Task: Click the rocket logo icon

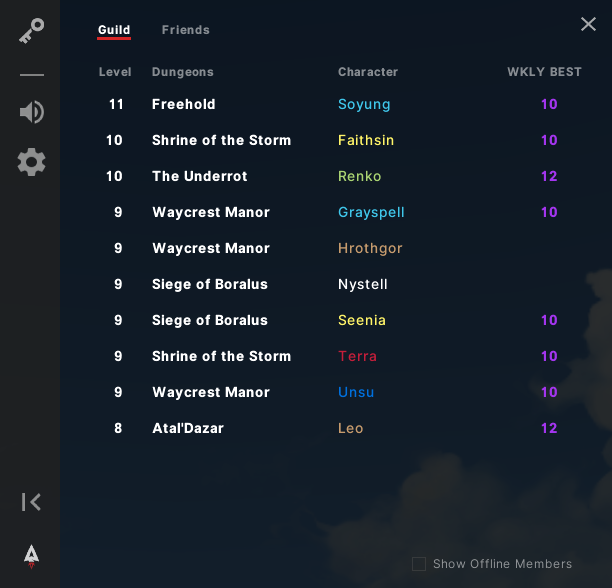Action: point(31,555)
